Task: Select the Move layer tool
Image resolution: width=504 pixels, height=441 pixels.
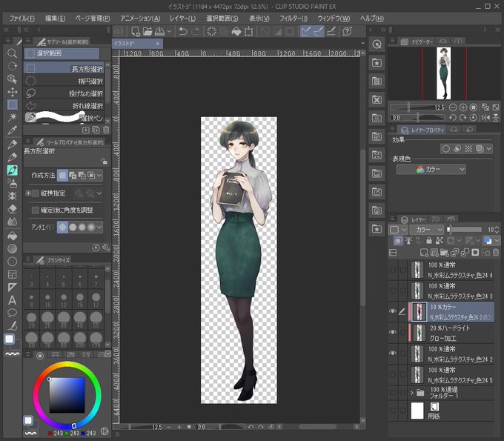Action: 12,92
